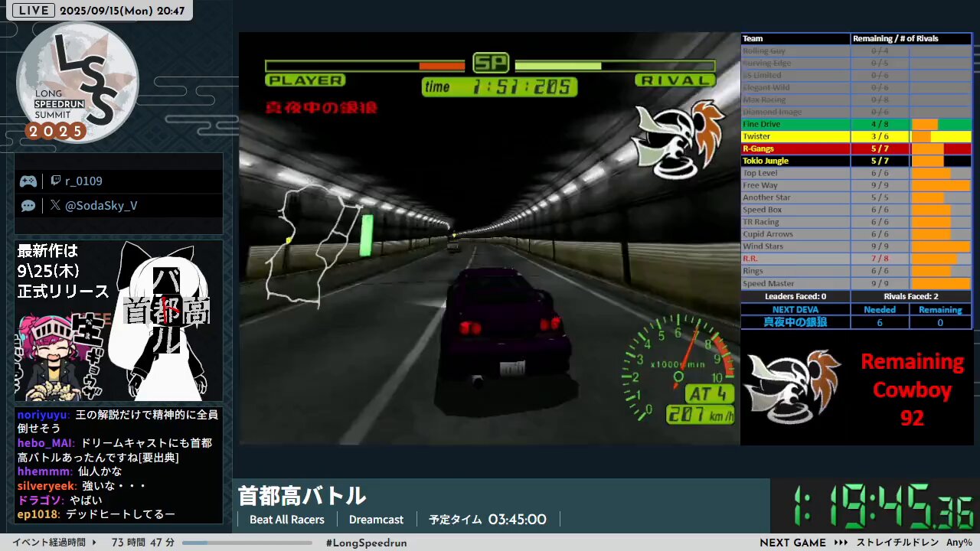This screenshot has width=980, height=551.
Task: Select the TR Racing team row
Action: [x=856, y=222]
